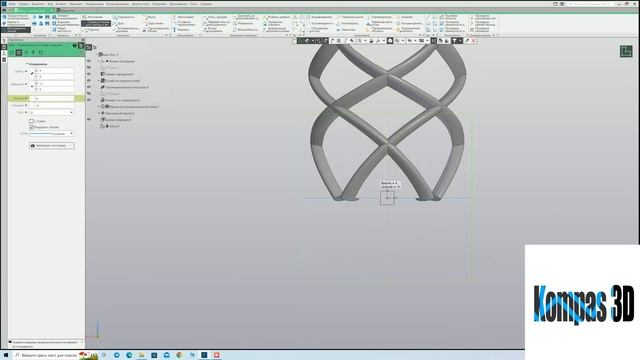Open the Вставка menu
640x360 pixels.
click(61, 4)
